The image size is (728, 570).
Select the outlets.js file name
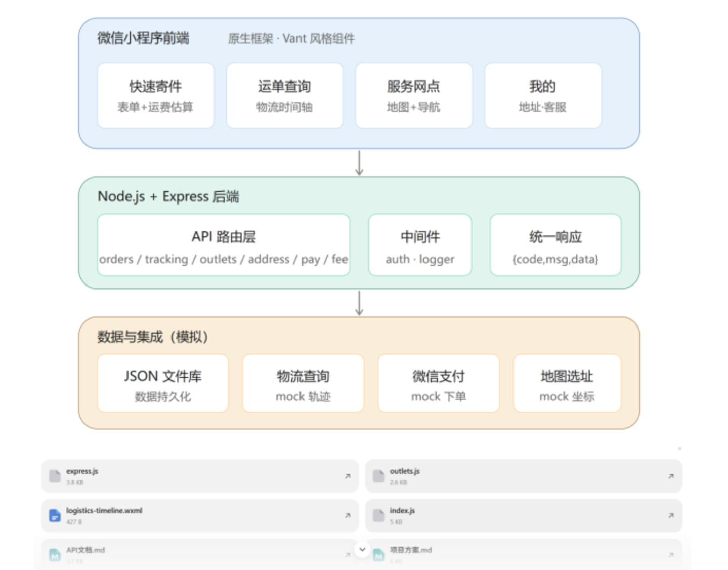tap(405, 471)
